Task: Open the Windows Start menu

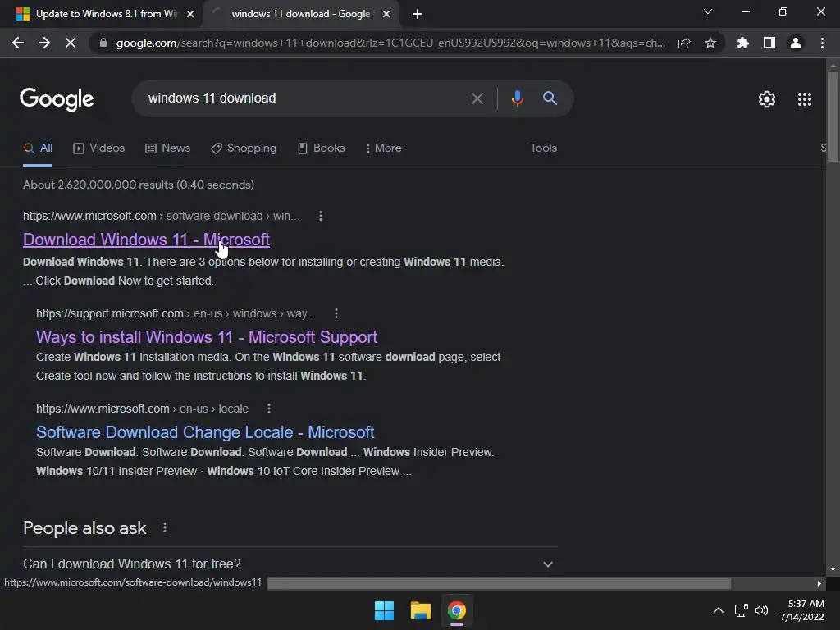Action: 384,610
